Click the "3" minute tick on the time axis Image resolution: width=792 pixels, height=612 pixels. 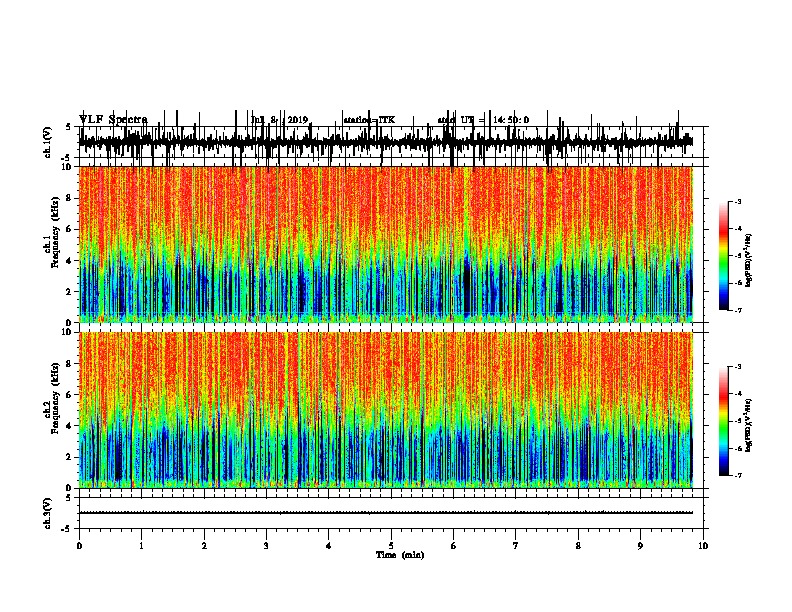(266, 546)
